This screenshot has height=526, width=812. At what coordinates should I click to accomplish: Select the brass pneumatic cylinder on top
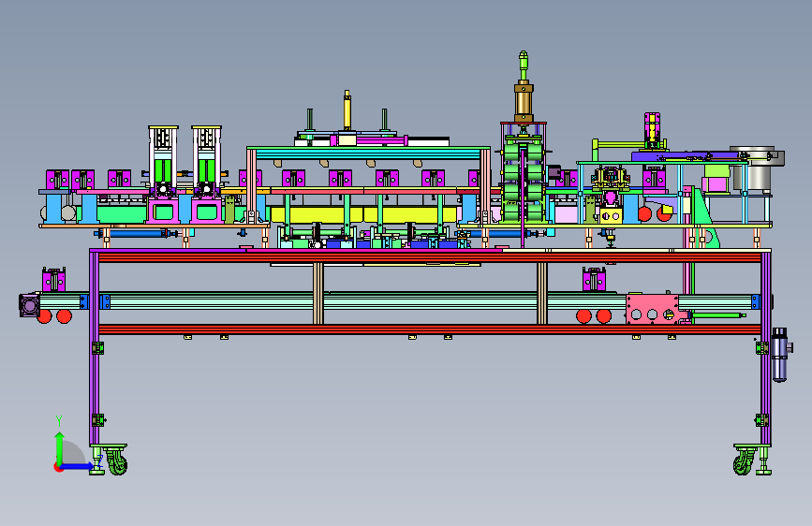click(524, 102)
